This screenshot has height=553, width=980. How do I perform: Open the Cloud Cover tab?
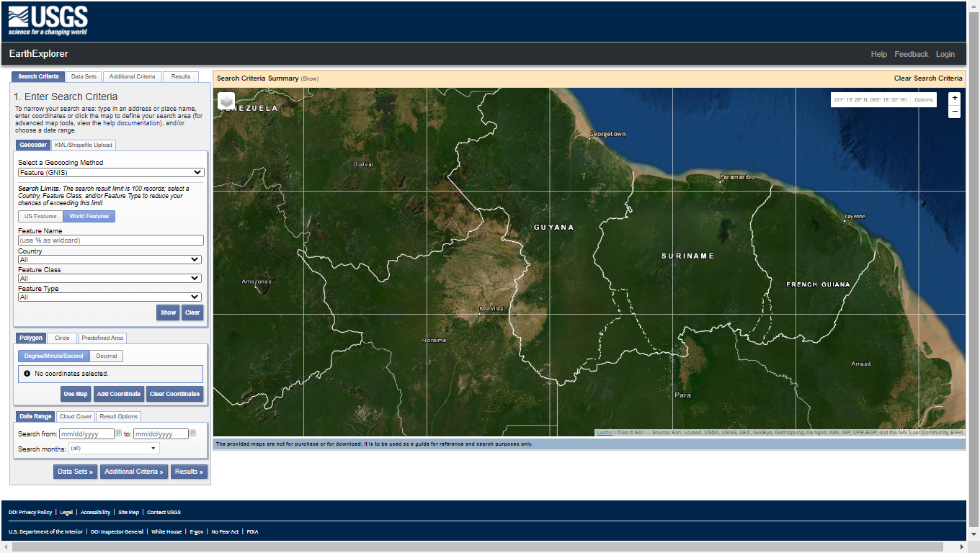point(75,416)
